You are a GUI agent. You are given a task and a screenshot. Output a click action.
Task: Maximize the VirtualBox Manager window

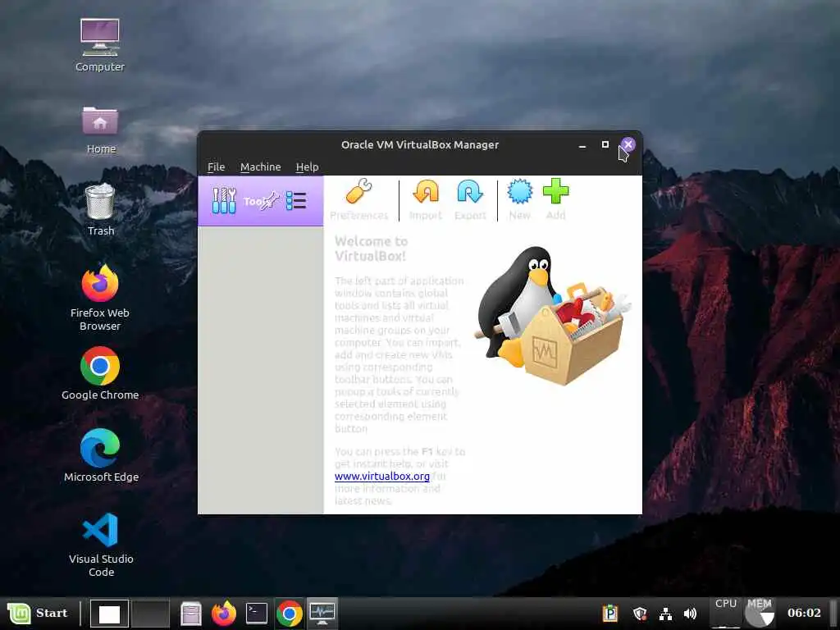point(605,144)
